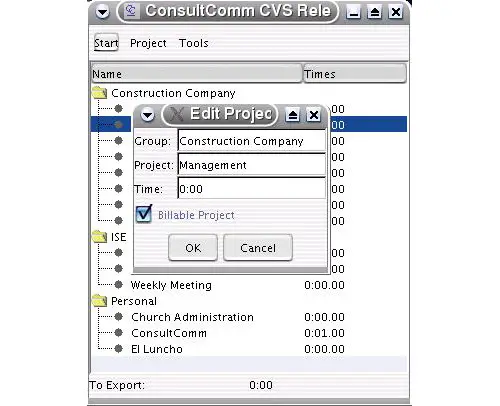Click the Start button in the menu bar
This screenshot has width=500, height=406.
pyautogui.click(x=106, y=43)
